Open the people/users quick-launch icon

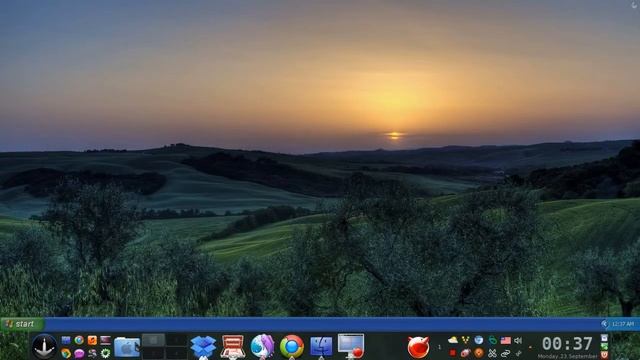(x=92, y=353)
